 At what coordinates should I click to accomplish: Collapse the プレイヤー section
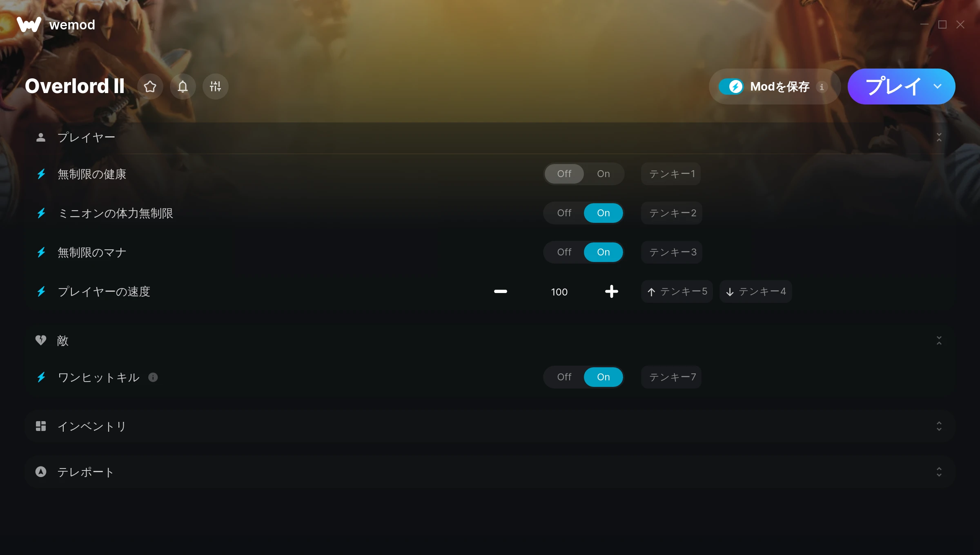point(939,138)
